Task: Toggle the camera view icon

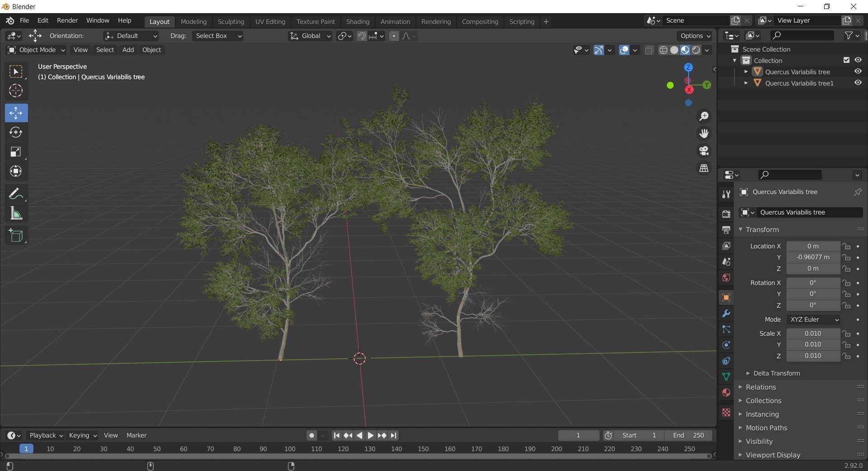Action: click(704, 151)
